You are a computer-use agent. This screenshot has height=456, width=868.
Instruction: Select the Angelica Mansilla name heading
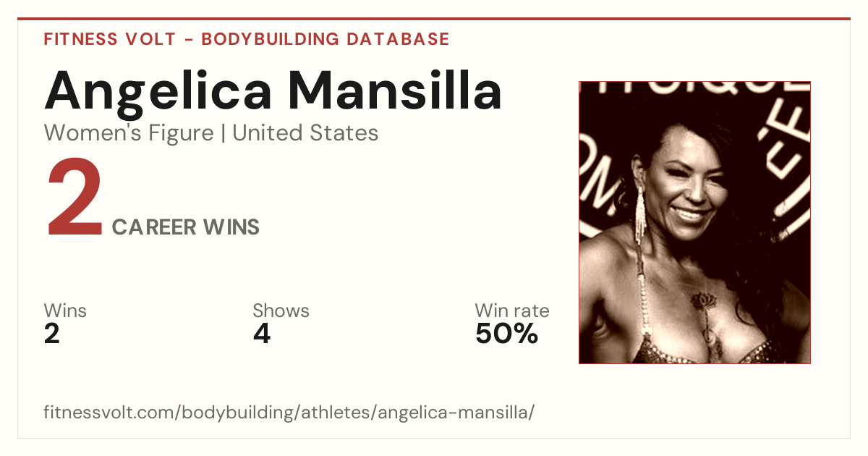tap(273, 90)
